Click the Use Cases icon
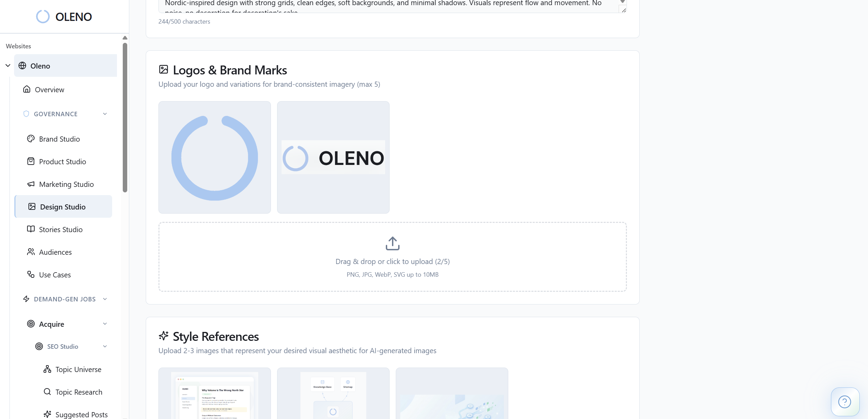Screen dimensions: 868x419 [x=31, y=274]
